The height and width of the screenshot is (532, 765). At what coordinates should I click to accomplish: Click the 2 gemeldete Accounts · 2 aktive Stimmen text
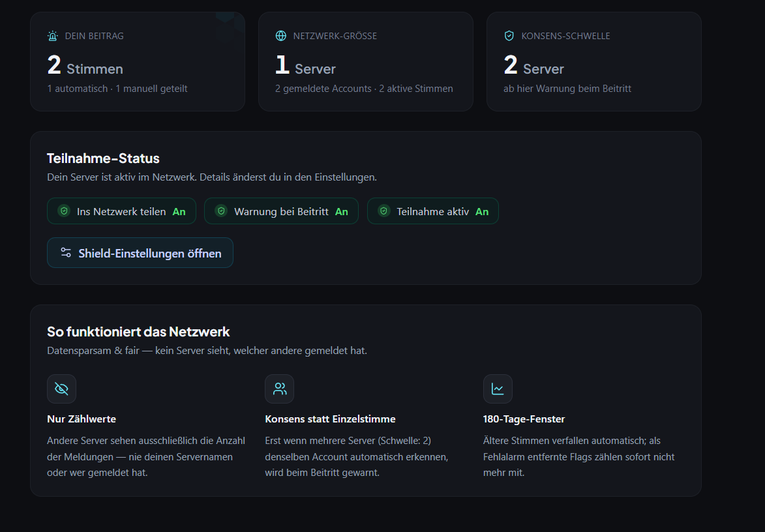(364, 89)
